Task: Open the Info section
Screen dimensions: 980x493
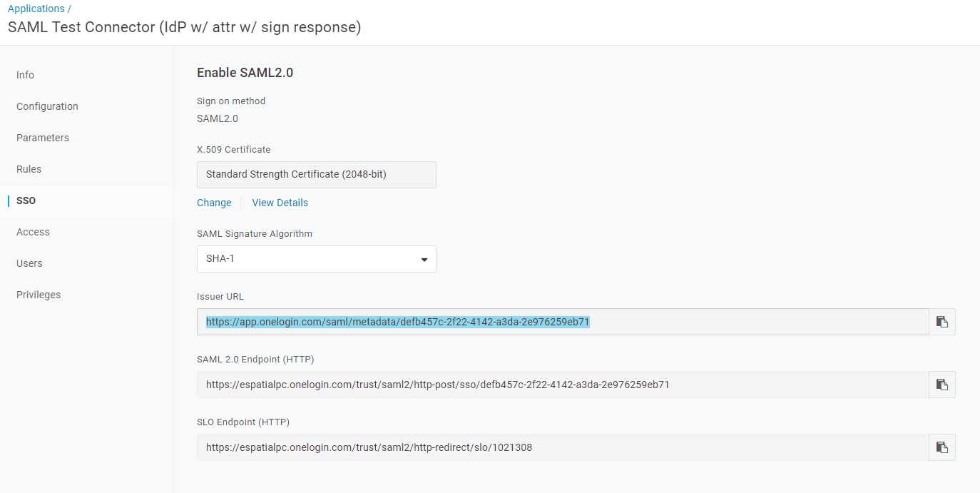Action: point(25,75)
